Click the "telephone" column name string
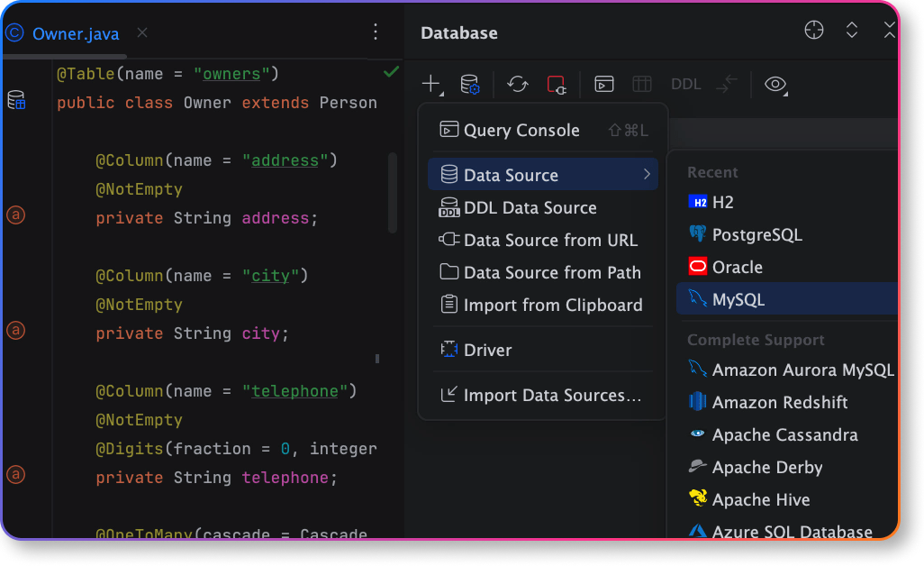Image resolution: width=924 pixels, height=566 pixels. pos(294,391)
